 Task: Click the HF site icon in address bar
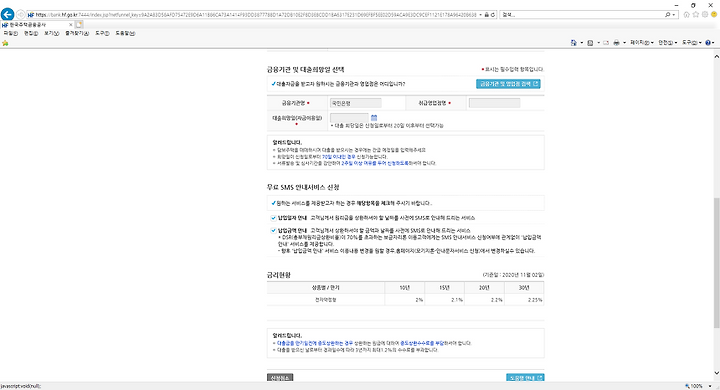point(31,15)
